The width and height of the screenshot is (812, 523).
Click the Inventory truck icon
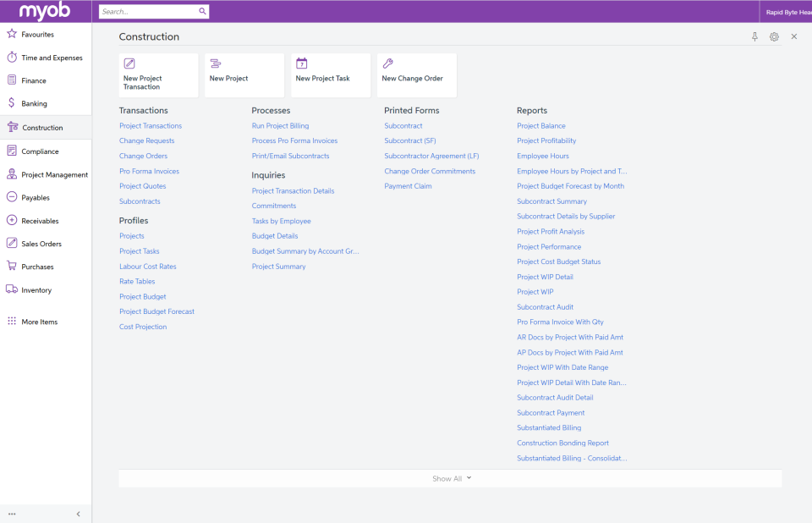click(x=12, y=289)
